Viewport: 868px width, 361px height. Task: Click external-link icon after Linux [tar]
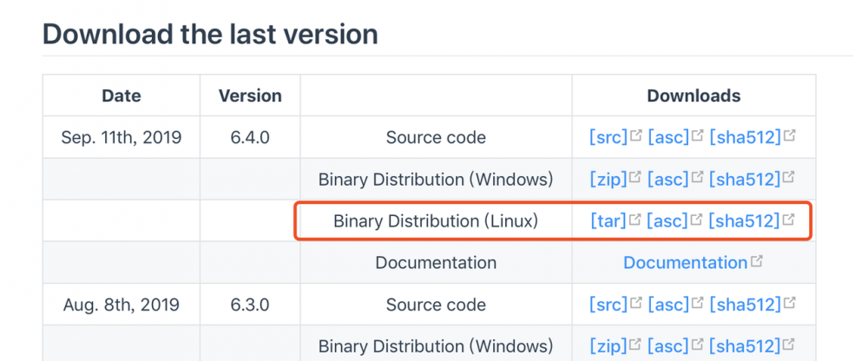pos(635,220)
